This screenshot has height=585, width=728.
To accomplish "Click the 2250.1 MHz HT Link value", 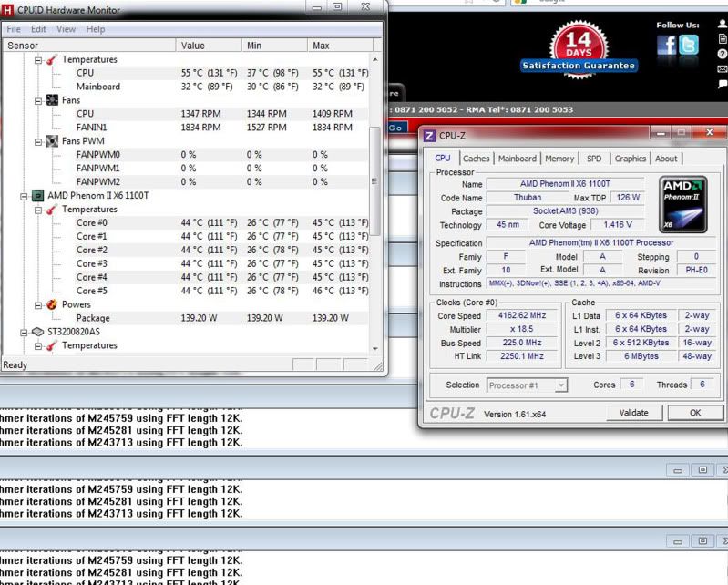I will (x=522, y=356).
